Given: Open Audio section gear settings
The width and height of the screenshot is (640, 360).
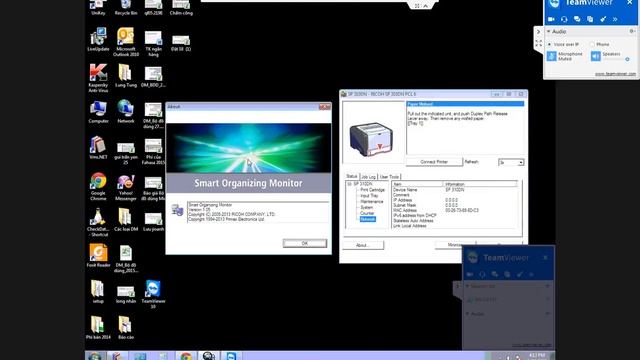Looking at the screenshot, I should (x=632, y=31).
